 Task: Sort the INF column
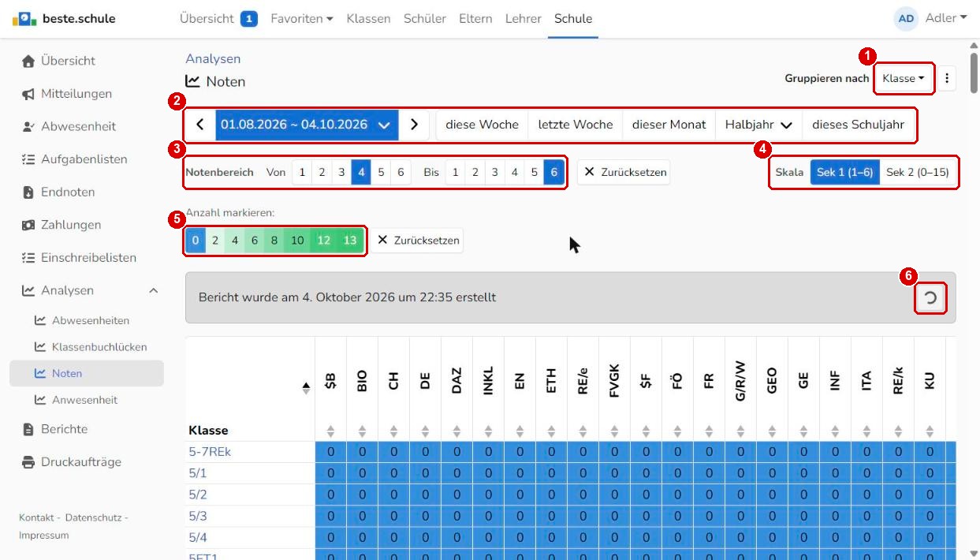click(835, 431)
